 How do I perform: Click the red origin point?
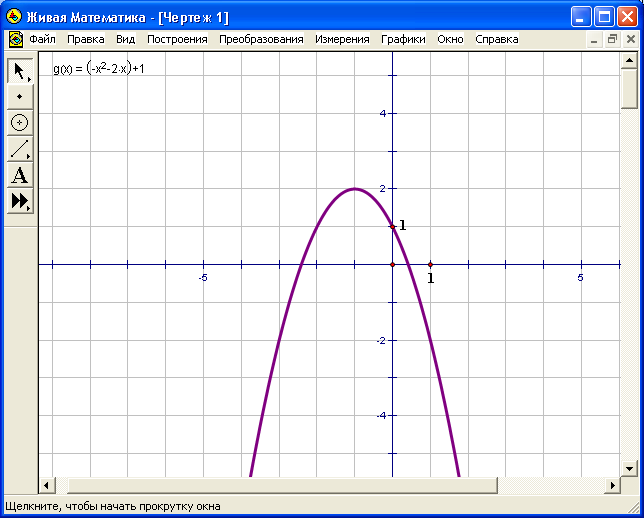tap(393, 265)
